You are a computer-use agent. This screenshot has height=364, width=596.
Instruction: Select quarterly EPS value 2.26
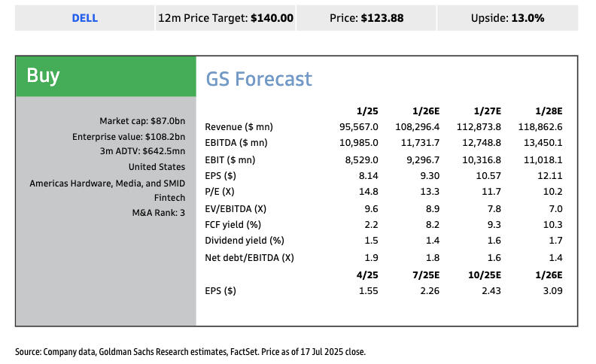430,291
